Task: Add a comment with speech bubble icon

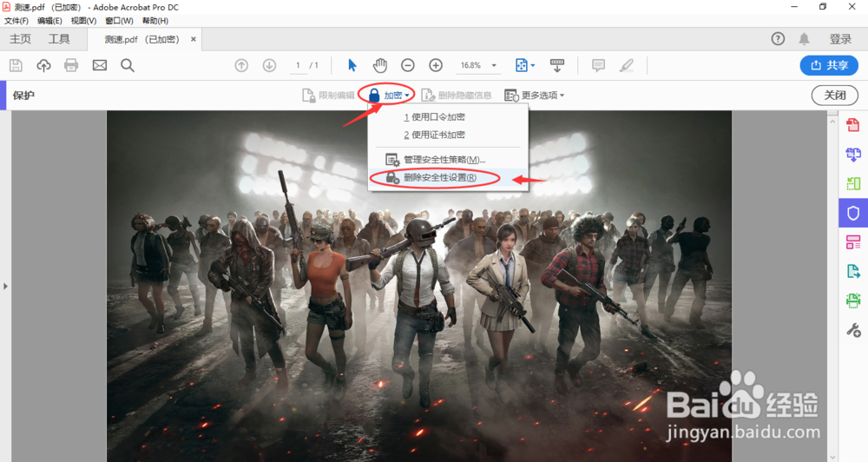Action: tap(598, 65)
